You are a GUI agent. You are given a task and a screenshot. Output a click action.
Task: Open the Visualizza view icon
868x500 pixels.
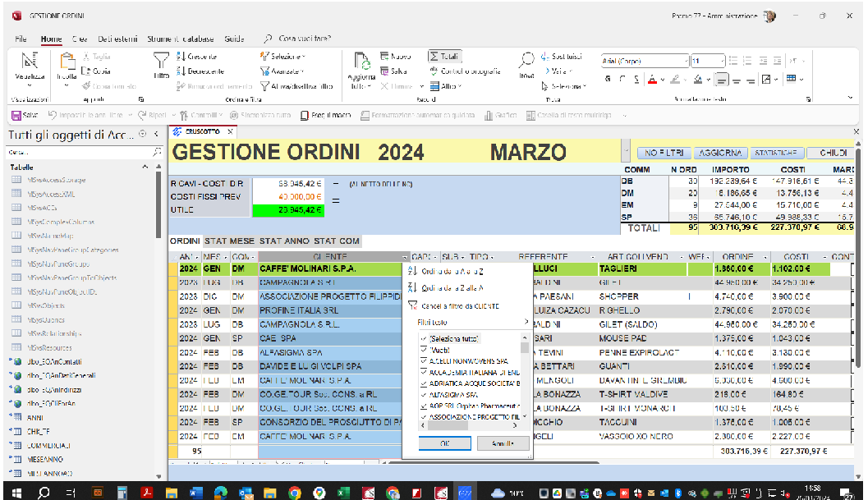click(x=30, y=61)
